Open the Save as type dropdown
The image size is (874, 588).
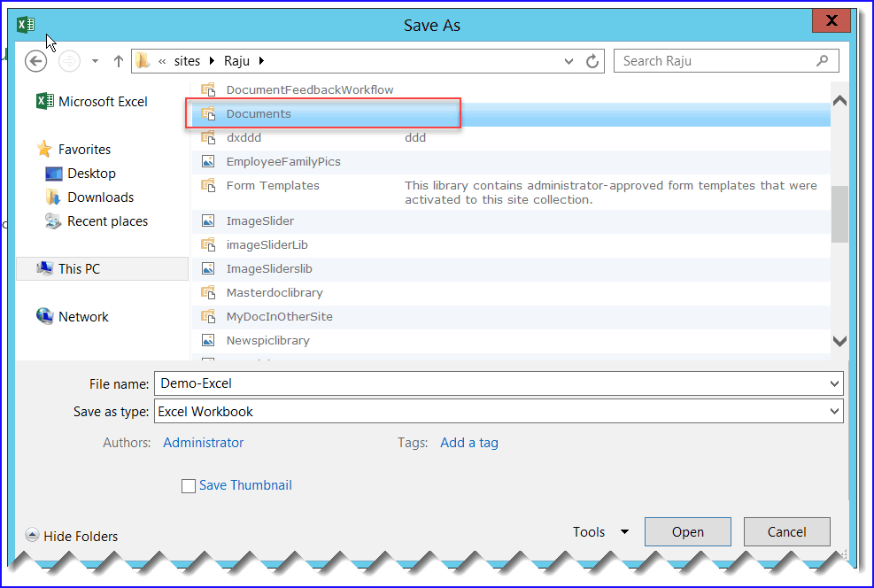832,411
